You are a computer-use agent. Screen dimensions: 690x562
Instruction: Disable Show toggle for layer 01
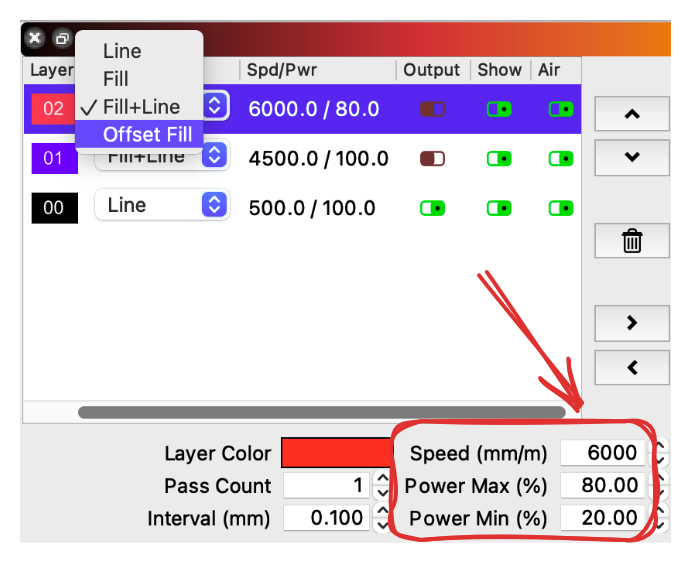[499, 158]
